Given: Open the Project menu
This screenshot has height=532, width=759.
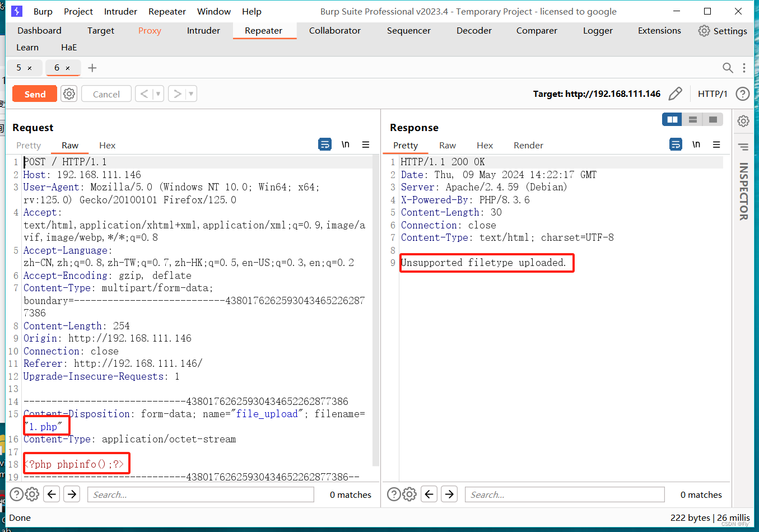Looking at the screenshot, I should click(x=78, y=11).
